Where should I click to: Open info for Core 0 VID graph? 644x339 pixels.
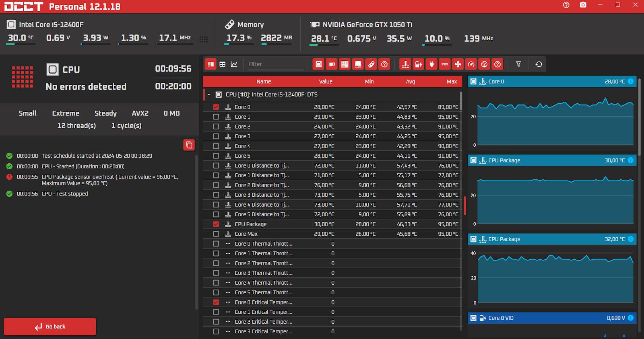[631, 318]
